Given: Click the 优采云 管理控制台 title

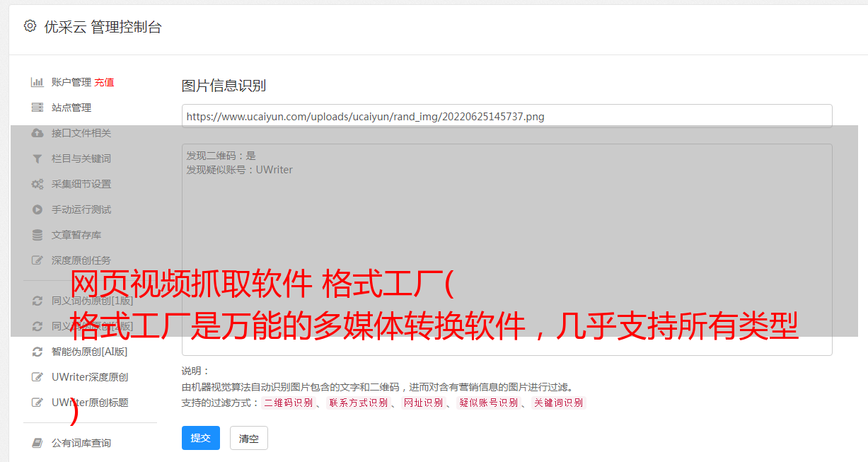Looking at the screenshot, I should (103, 27).
